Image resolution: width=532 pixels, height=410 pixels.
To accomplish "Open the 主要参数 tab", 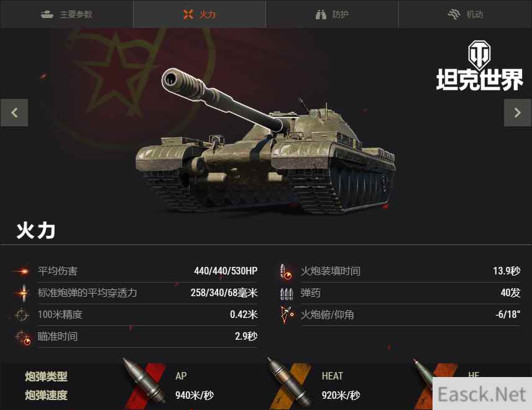I will pos(66,14).
